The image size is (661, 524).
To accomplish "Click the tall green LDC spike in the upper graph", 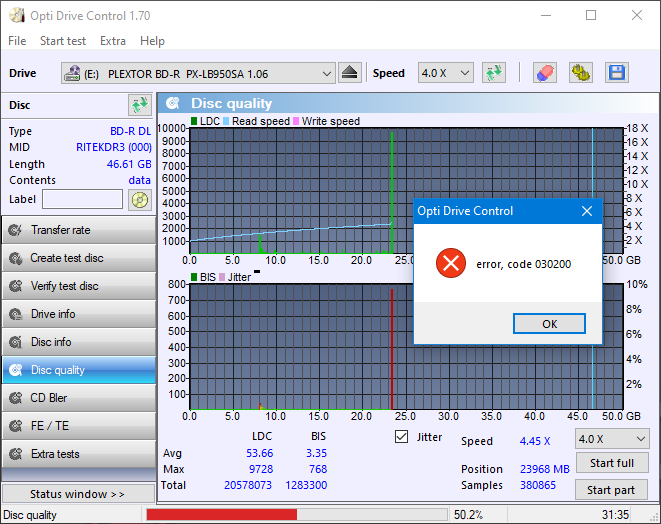I will (x=392, y=193).
